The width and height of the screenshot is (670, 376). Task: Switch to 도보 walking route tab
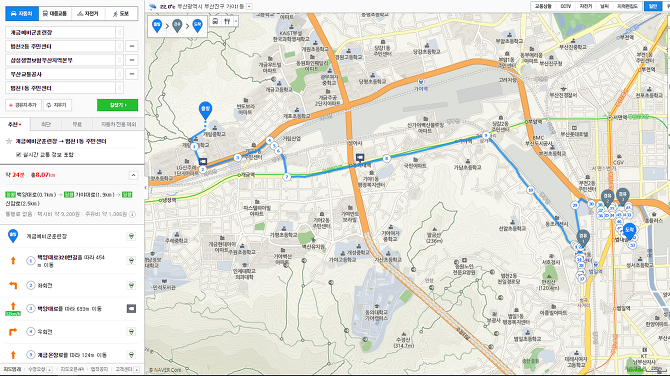click(x=121, y=14)
